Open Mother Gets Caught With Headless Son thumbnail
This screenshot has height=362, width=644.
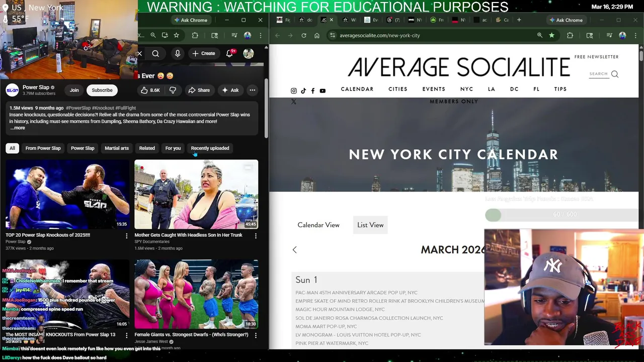(196, 195)
